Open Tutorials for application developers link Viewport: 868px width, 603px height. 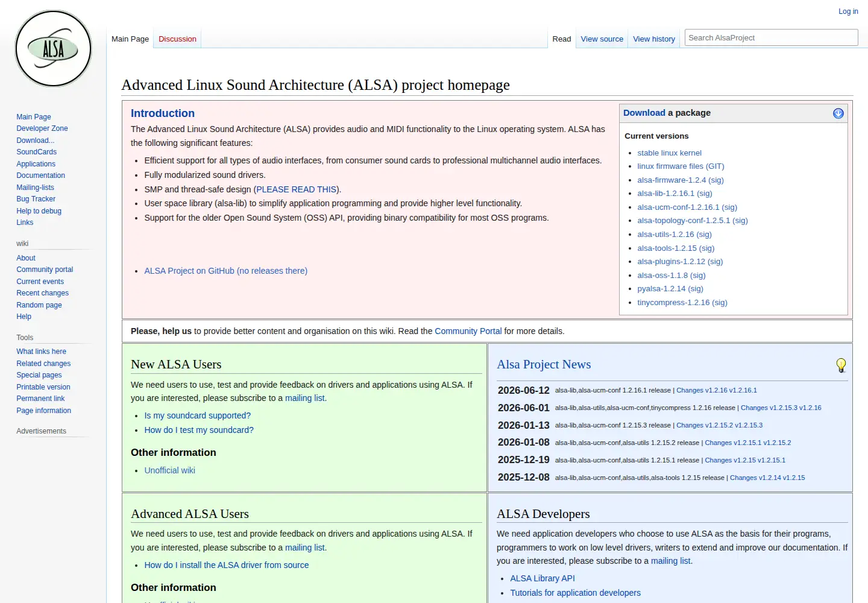click(x=575, y=593)
